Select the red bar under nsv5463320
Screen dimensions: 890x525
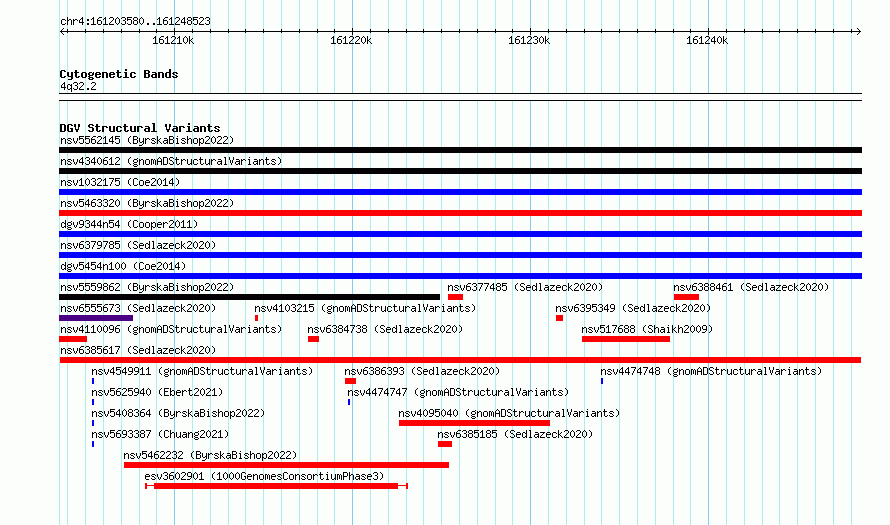[460, 213]
